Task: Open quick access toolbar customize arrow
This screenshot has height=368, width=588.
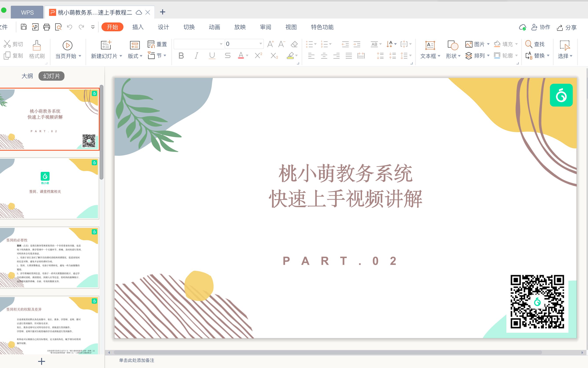Action: click(93, 27)
